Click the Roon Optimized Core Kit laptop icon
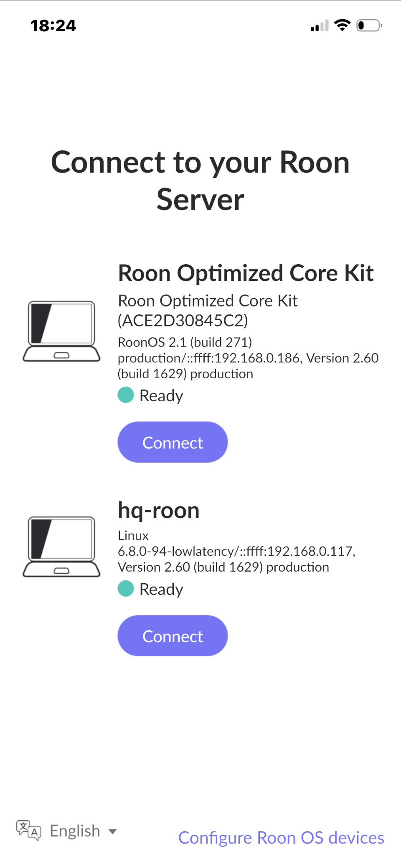 tap(61, 331)
